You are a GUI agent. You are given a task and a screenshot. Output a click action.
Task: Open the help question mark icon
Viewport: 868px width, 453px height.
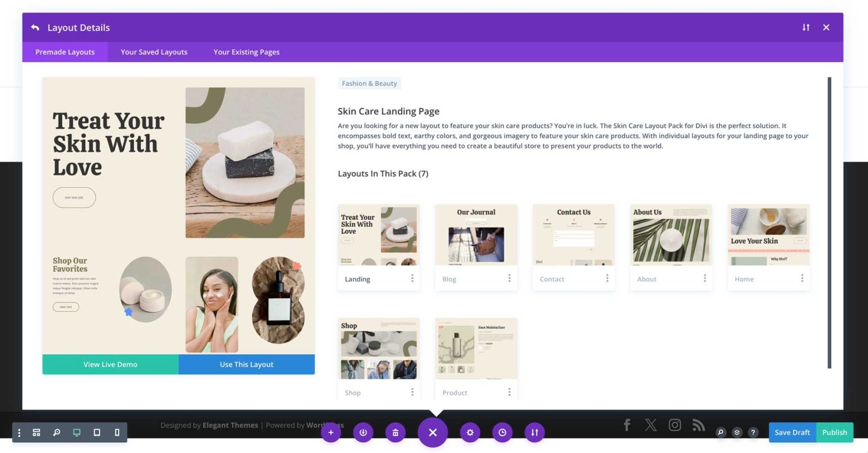(x=753, y=432)
